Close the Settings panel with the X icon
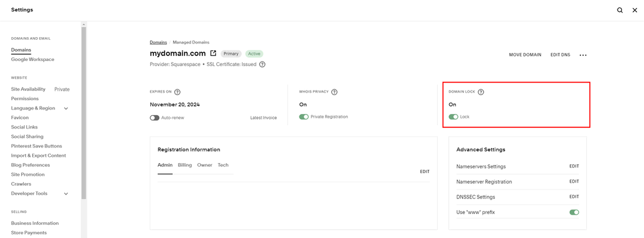644x238 pixels. click(x=635, y=10)
